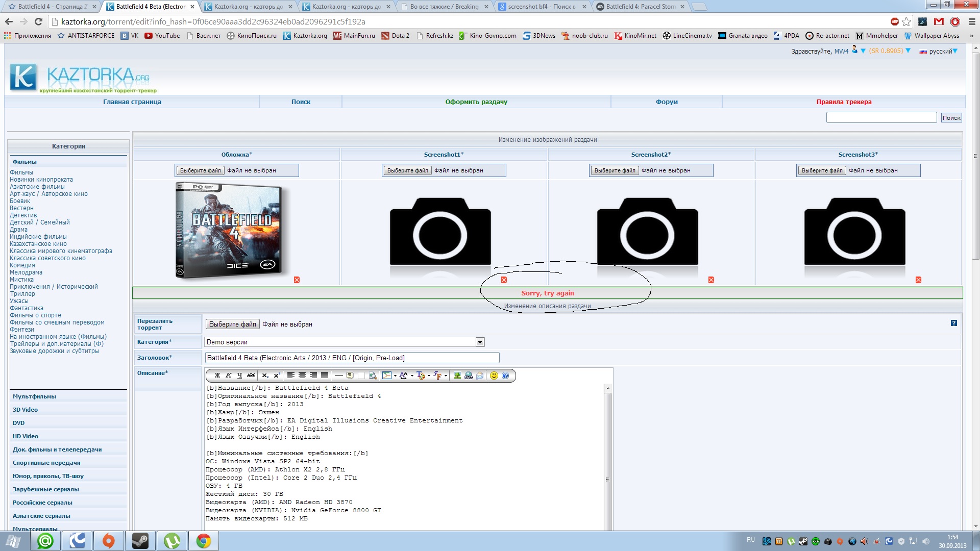The width and height of the screenshot is (980, 551).
Task: Click the Заголовок title input field
Action: tap(352, 358)
